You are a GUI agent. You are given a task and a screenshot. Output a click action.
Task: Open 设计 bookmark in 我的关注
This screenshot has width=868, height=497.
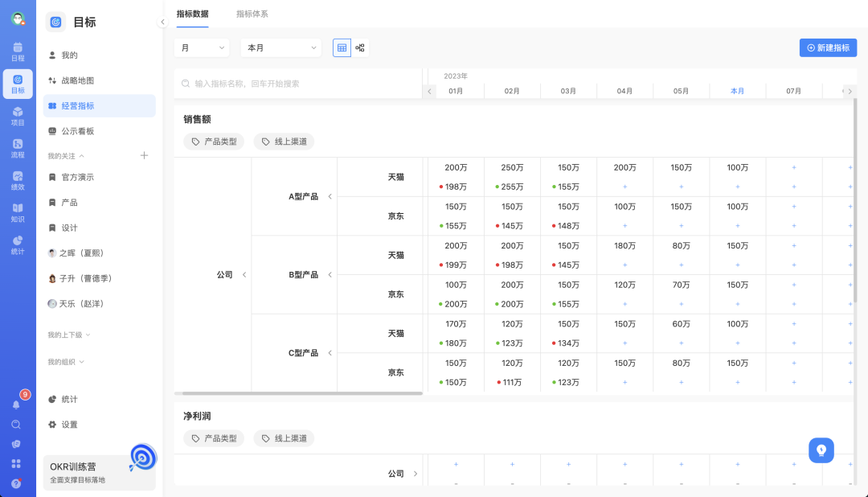(100, 228)
